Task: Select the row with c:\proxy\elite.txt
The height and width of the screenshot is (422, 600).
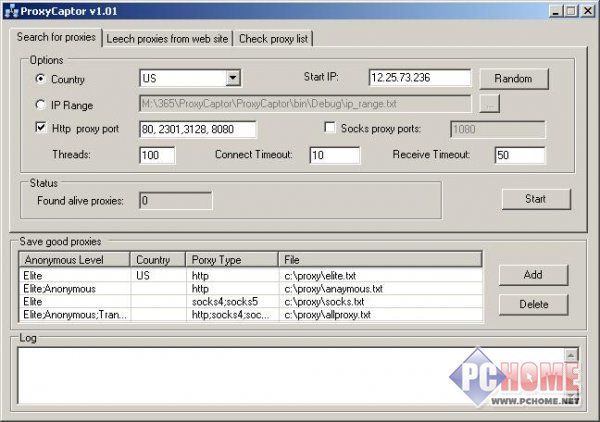Action: click(251, 275)
